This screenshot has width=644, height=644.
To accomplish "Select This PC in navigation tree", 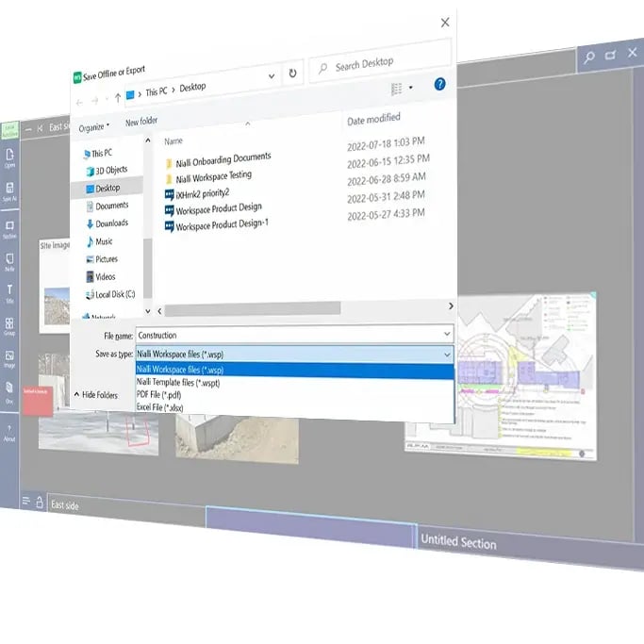I will [98, 154].
